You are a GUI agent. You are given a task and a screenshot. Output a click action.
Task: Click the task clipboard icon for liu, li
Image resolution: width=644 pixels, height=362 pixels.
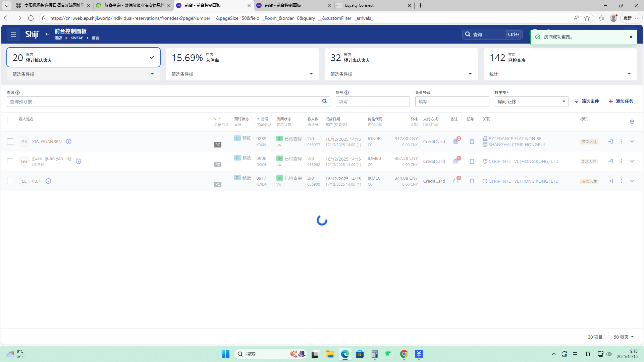(472, 181)
